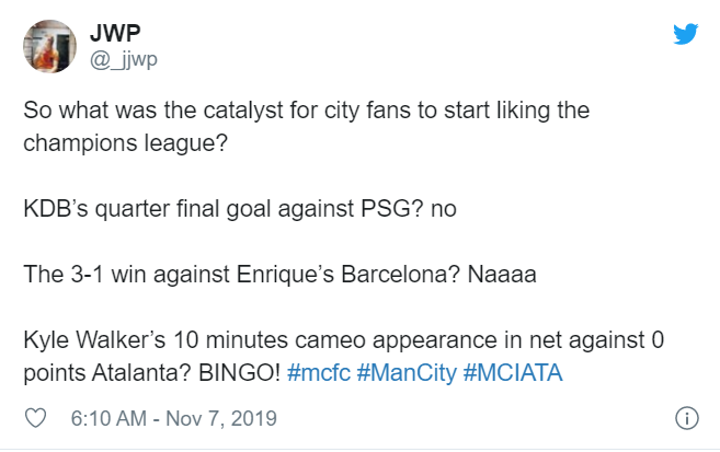Open JWP's profile avatar picture
720x452 pixels.
pyautogui.click(x=49, y=45)
